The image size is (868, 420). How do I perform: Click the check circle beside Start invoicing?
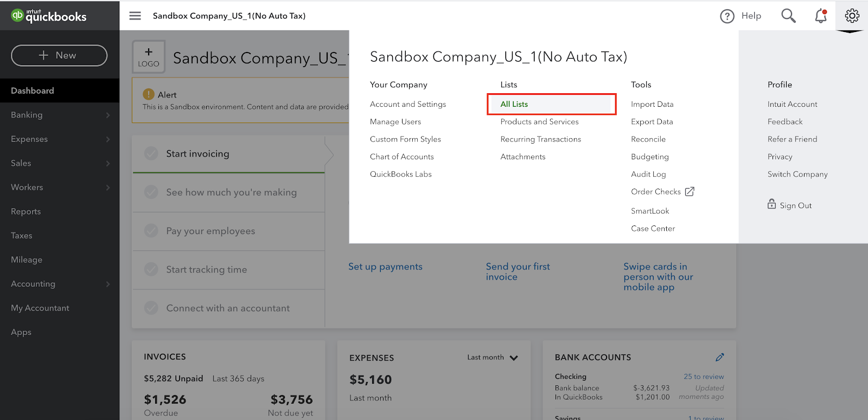[151, 153]
